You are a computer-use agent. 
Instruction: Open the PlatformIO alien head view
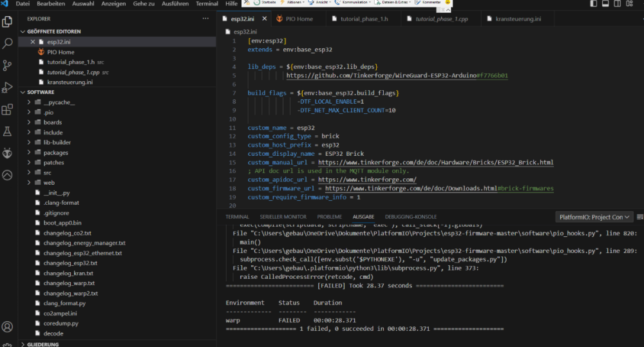click(8, 153)
